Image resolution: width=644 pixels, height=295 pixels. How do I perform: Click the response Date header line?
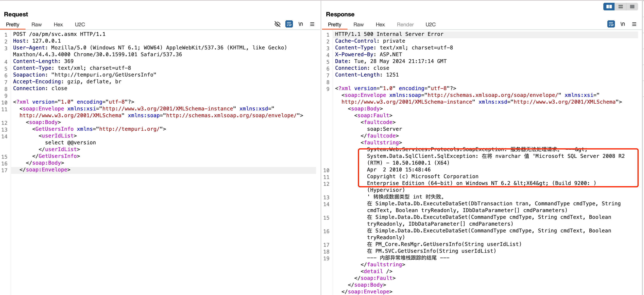point(391,61)
